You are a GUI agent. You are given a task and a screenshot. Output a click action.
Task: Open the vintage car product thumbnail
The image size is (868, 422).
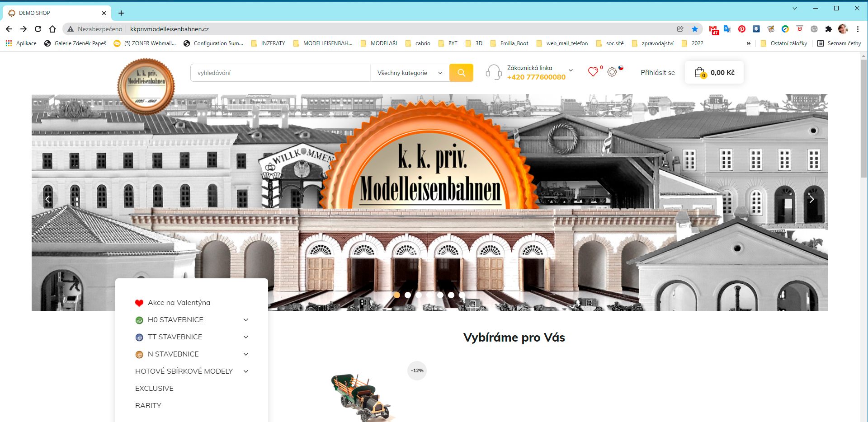tap(362, 398)
